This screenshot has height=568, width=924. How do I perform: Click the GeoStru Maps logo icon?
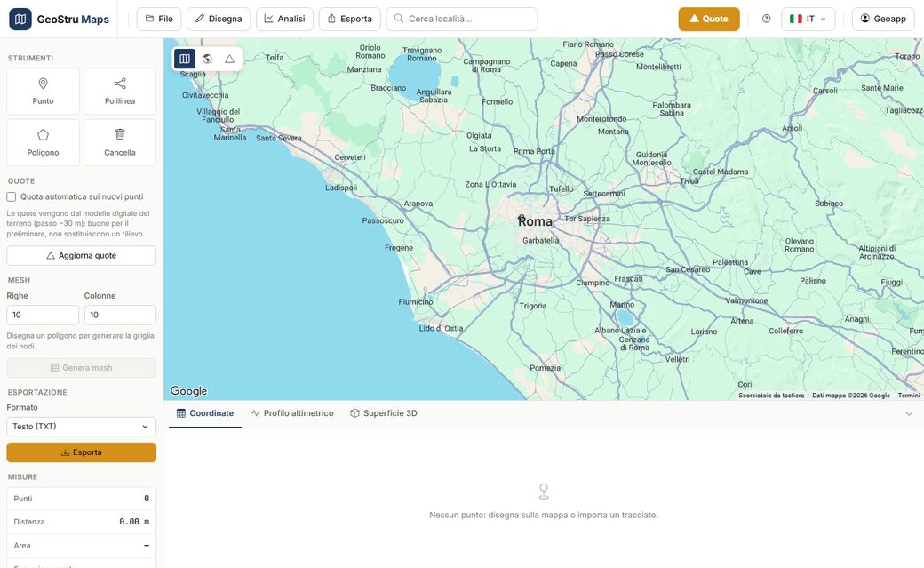pos(20,19)
